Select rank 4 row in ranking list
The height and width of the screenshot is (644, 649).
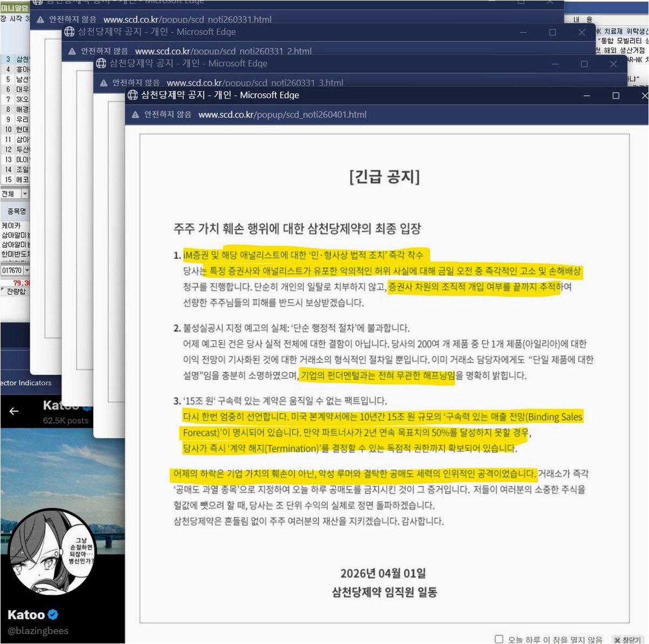pyautogui.click(x=15, y=70)
